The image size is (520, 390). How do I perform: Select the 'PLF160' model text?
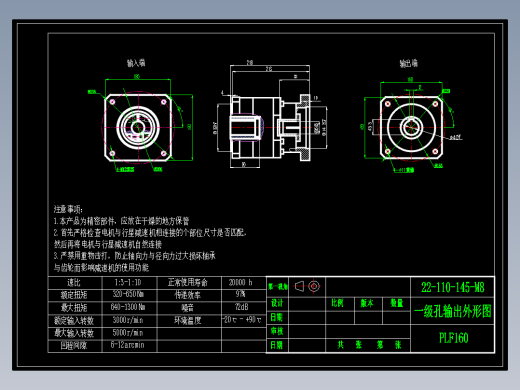453,338
